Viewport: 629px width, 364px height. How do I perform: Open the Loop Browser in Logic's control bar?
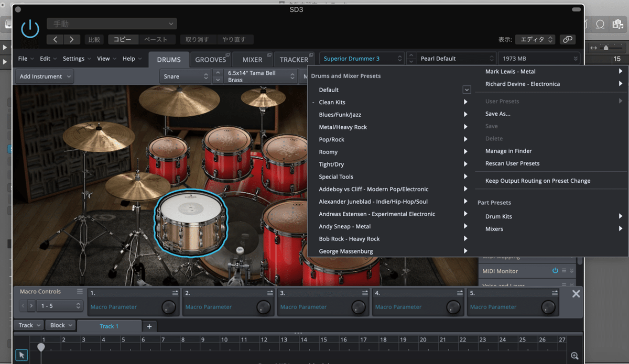pos(601,24)
